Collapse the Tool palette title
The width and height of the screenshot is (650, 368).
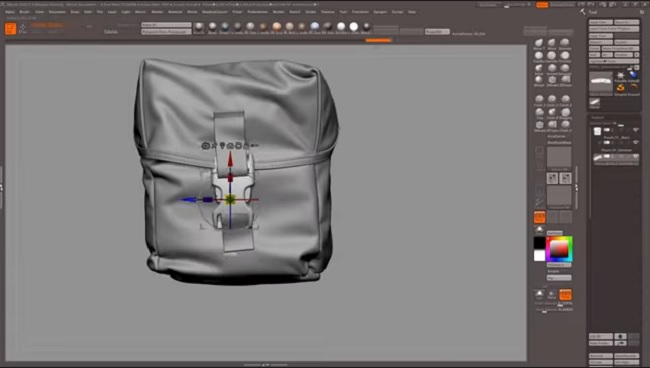pos(593,12)
